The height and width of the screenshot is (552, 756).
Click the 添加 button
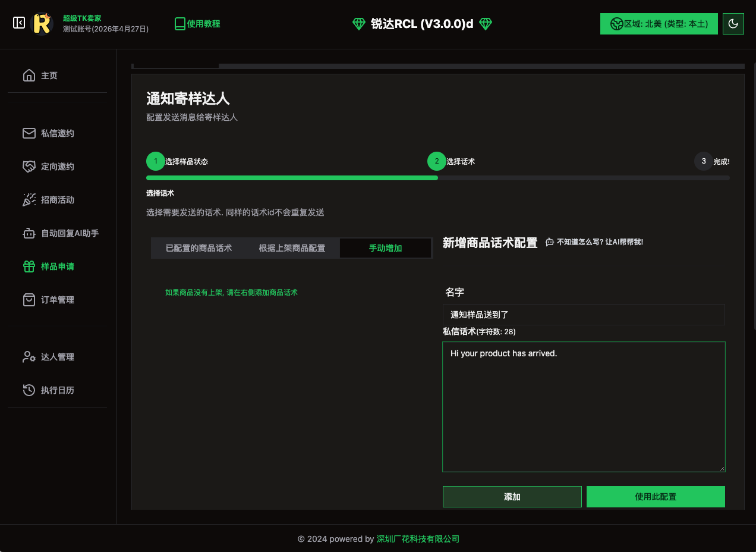click(x=512, y=497)
